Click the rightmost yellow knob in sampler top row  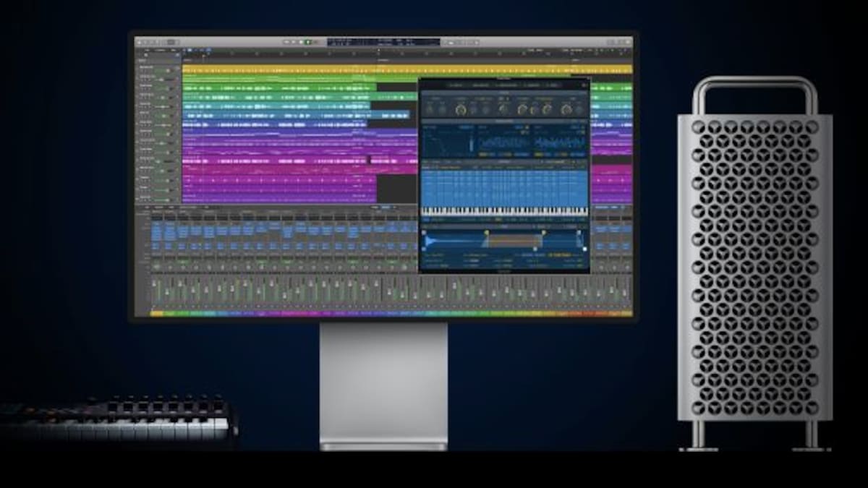pos(566,109)
